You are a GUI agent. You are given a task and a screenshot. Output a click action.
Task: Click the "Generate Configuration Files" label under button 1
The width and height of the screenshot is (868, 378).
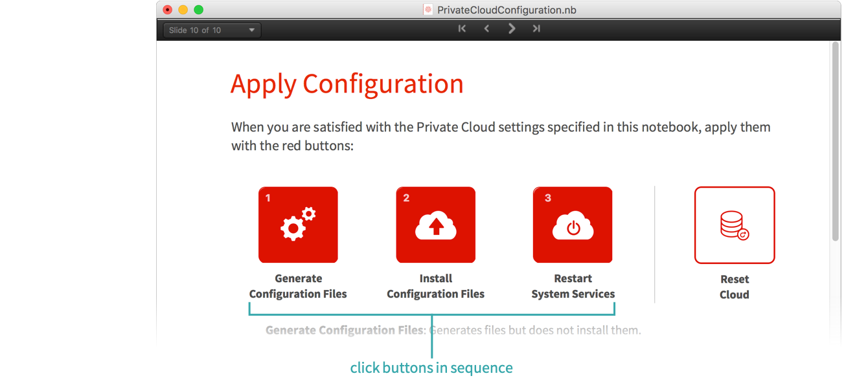(x=298, y=286)
